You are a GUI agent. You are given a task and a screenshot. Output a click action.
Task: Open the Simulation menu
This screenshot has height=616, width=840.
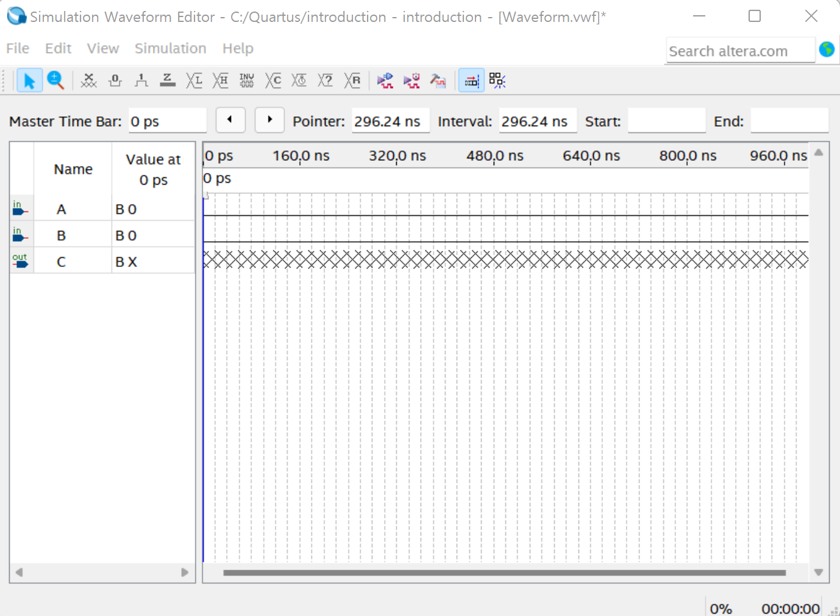point(170,48)
